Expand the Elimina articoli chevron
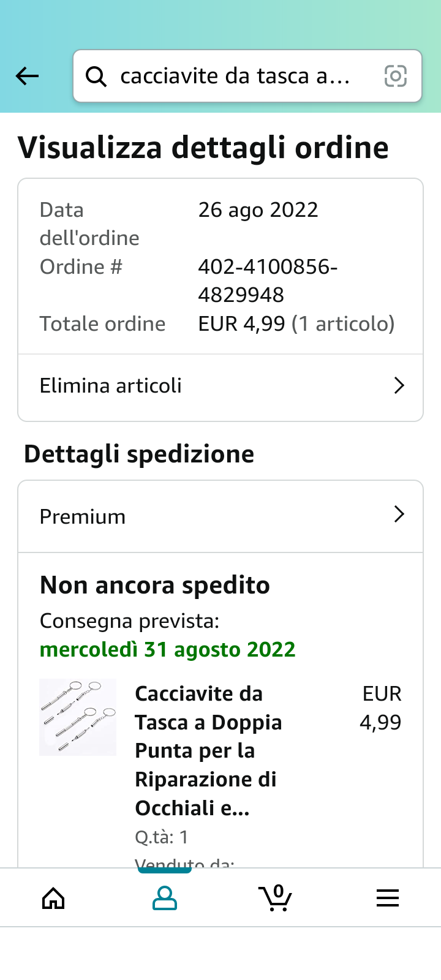Image resolution: width=441 pixels, height=980 pixels. 399,386
